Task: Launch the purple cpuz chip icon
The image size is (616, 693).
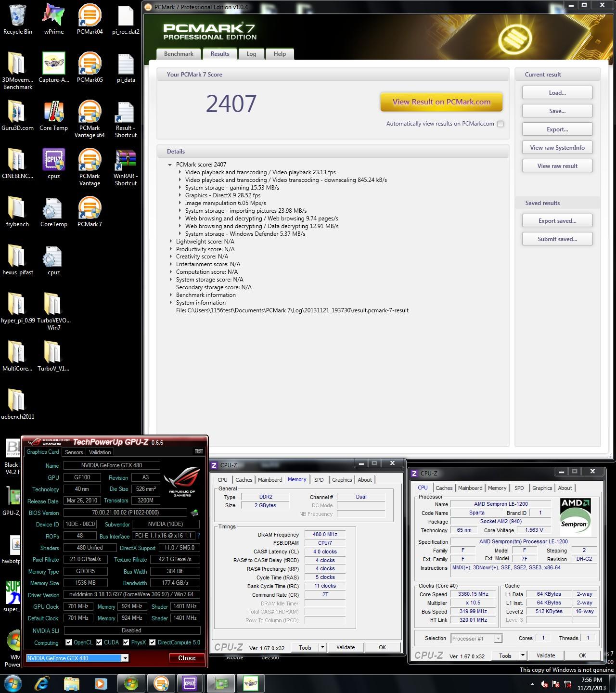Action: 53,164
